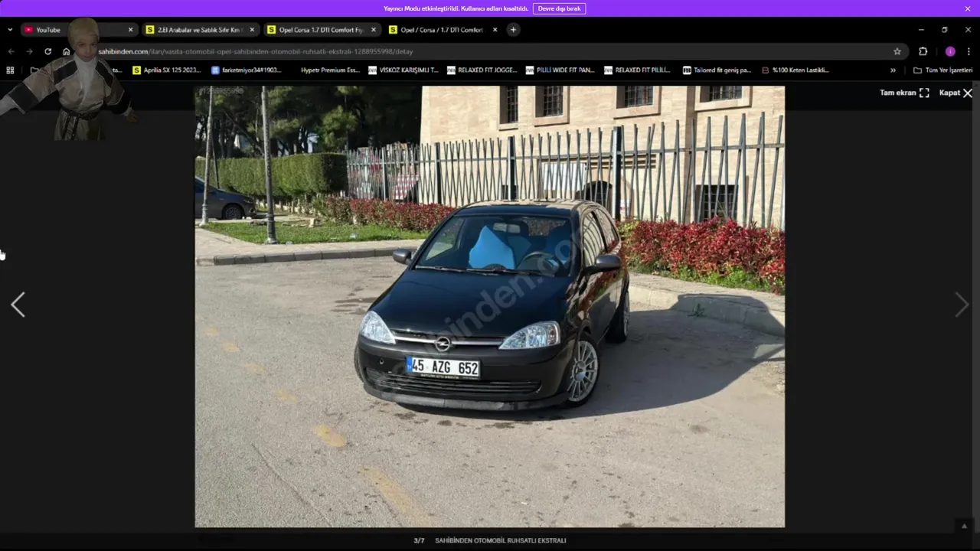The width and height of the screenshot is (980, 551).
Task: Minimize the browser window
Action: pyautogui.click(x=920, y=30)
